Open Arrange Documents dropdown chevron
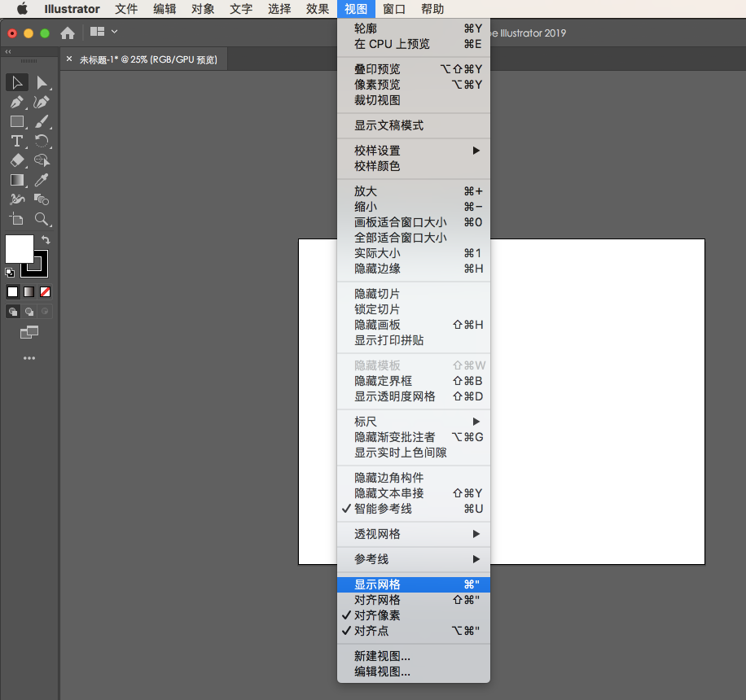 [x=114, y=32]
